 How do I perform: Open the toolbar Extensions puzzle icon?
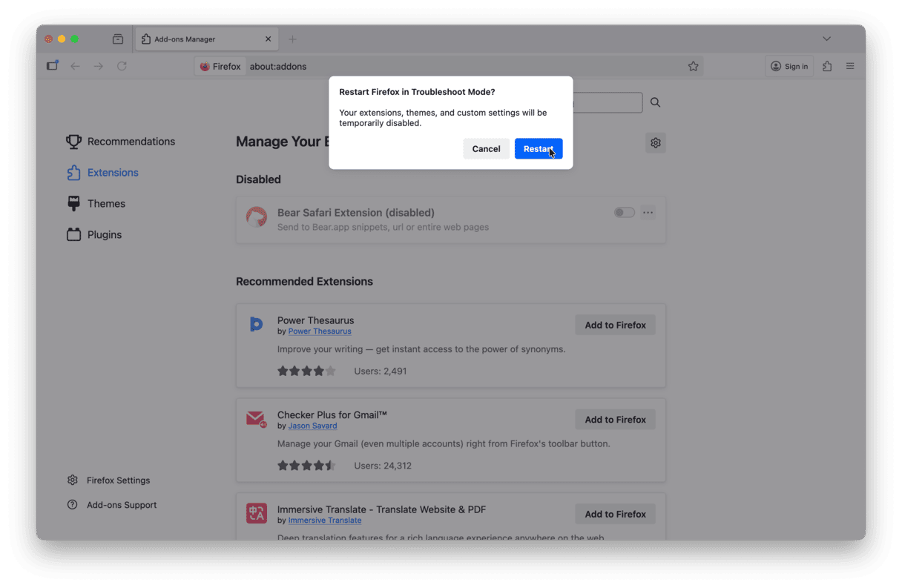(827, 66)
